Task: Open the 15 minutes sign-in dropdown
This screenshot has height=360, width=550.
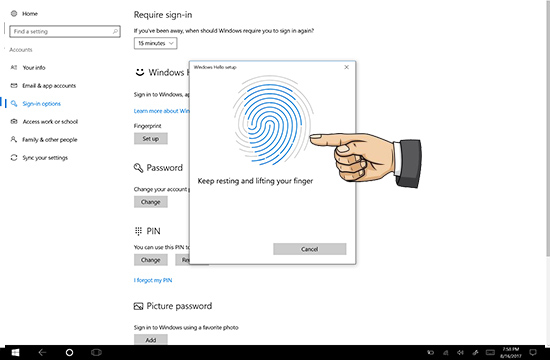Action: click(155, 43)
